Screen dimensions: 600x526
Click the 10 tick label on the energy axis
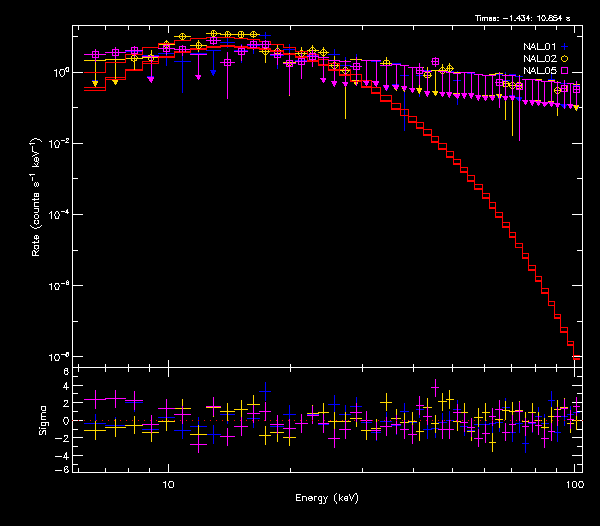tap(168, 484)
